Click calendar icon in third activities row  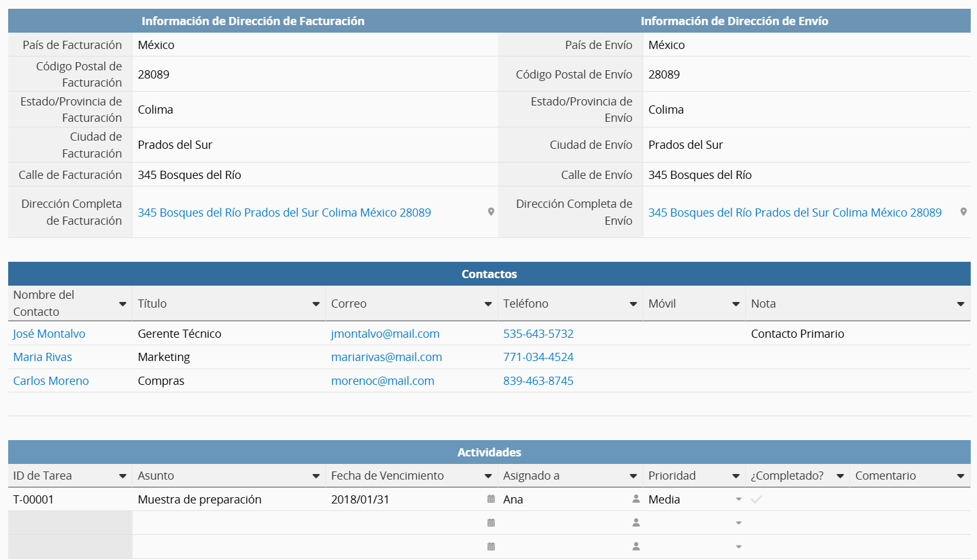click(x=491, y=547)
